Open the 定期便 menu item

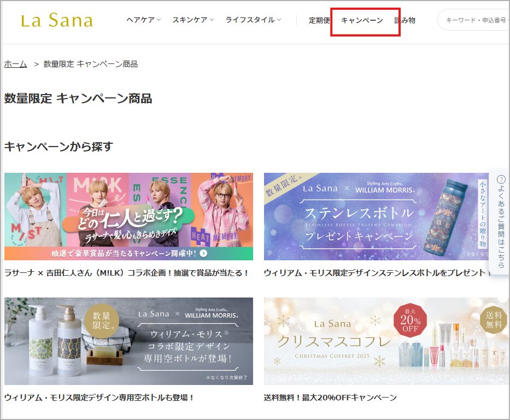pos(319,20)
